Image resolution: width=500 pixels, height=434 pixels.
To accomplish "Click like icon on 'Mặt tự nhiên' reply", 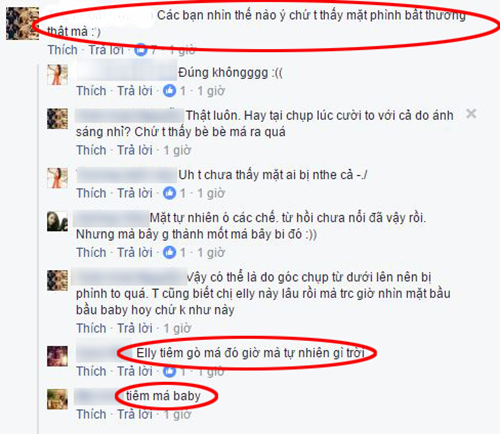I will [169, 252].
